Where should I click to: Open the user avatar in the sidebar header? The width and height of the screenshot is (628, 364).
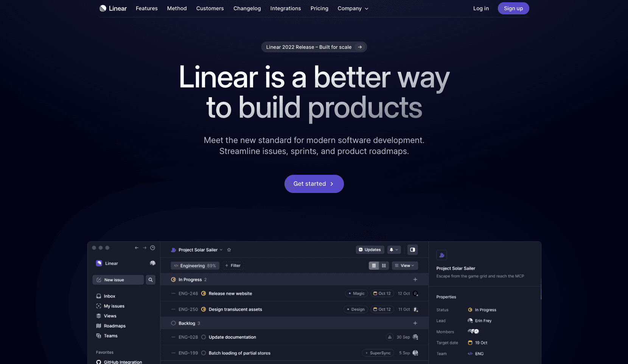[152, 263]
